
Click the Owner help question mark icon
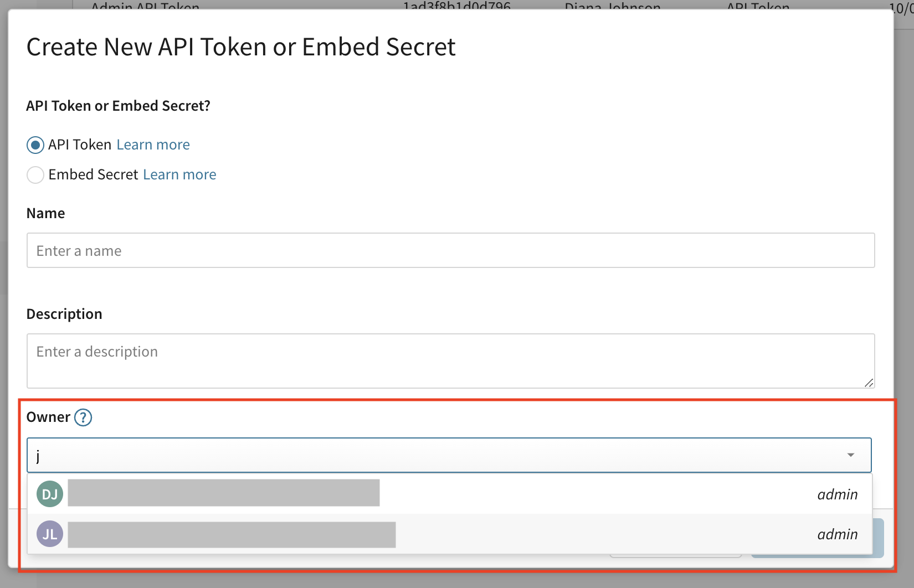coord(83,417)
